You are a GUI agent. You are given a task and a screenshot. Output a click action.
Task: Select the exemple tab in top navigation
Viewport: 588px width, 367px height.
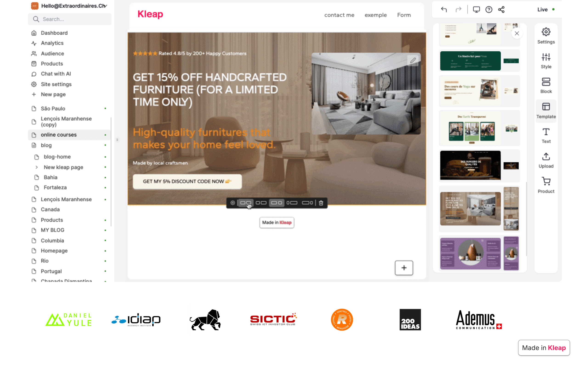click(375, 15)
